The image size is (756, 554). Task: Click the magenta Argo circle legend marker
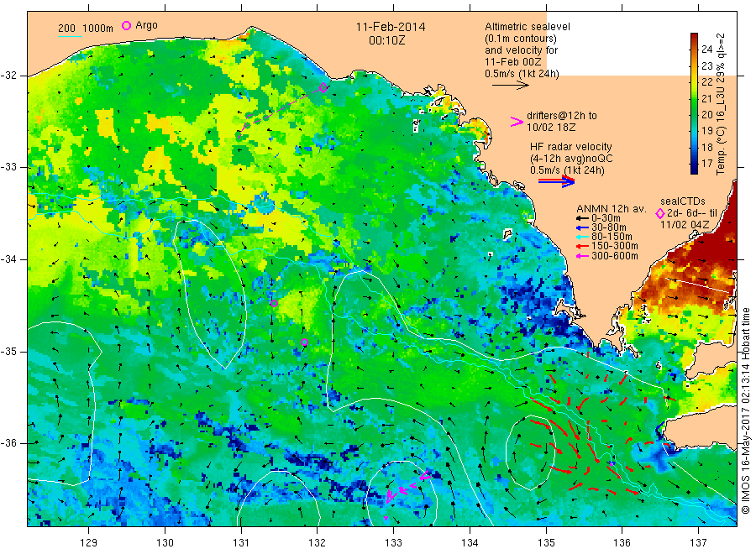click(x=126, y=25)
